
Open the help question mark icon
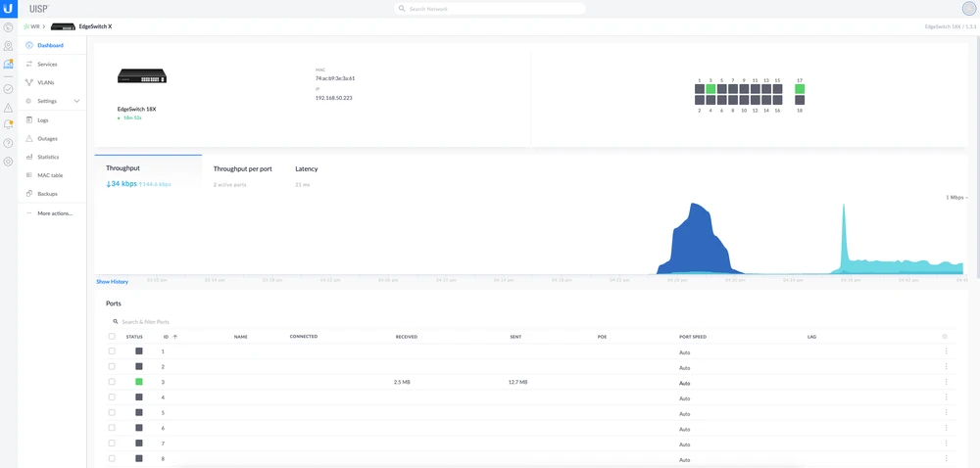coord(9,143)
